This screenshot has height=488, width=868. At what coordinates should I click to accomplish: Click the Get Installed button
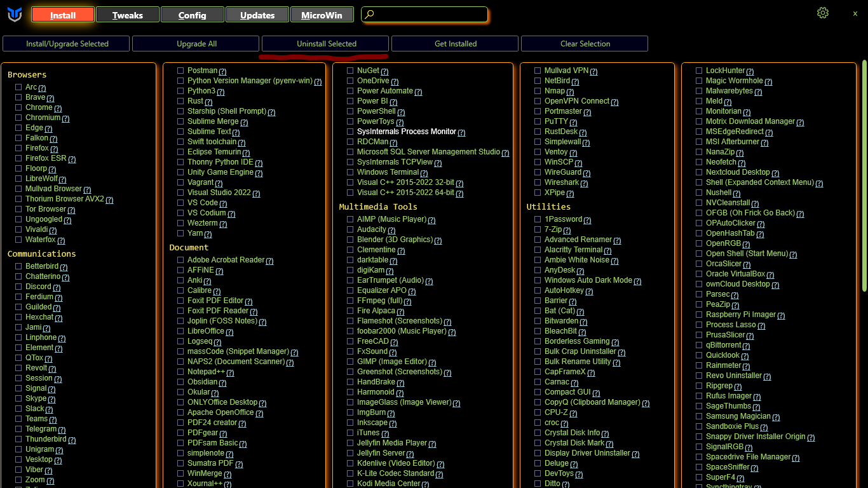click(x=455, y=44)
